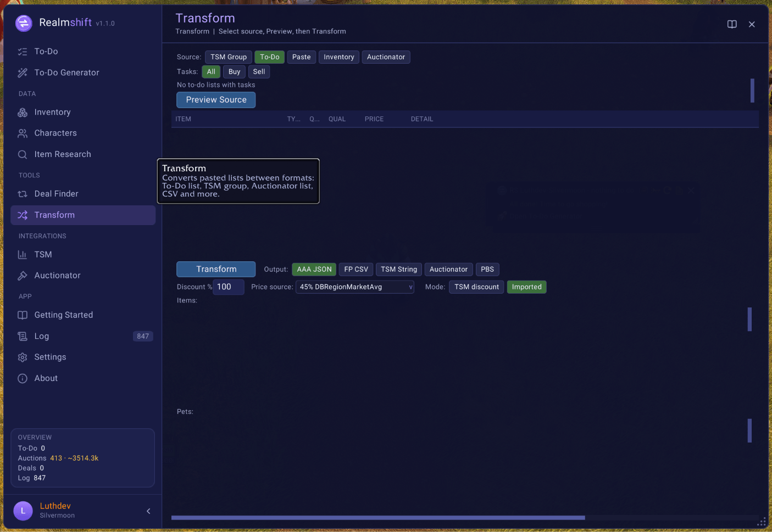This screenshot has width=772, height=532.
Task: Click the Luthdev avatar circle
Action: pyautogui.click(x=23, y=511)
